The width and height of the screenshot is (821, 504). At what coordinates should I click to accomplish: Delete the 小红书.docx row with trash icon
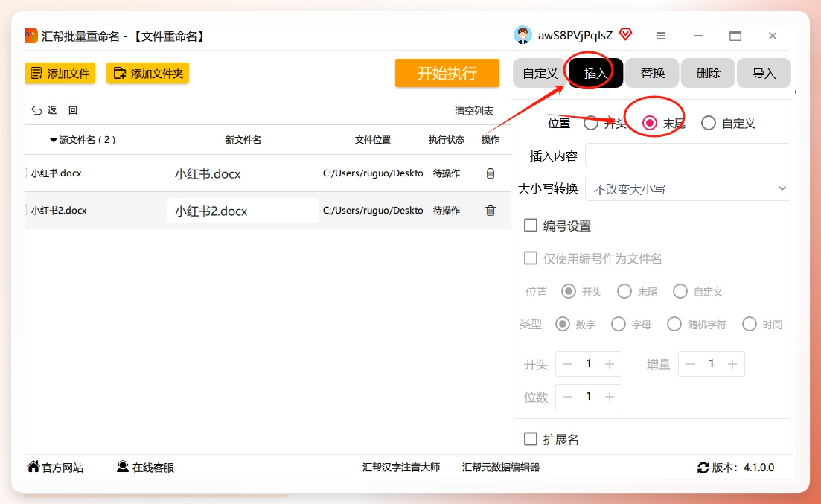point(490,173)
